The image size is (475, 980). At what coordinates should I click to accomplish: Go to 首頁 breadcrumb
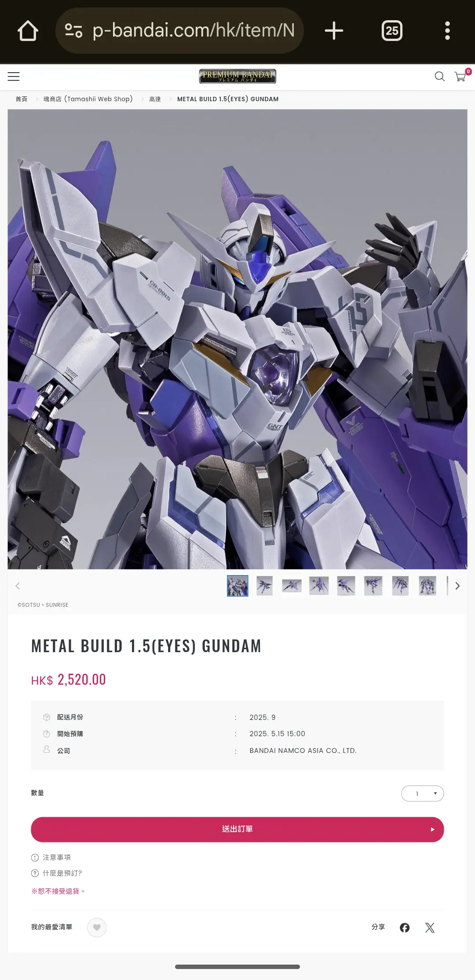coord(22,99)
